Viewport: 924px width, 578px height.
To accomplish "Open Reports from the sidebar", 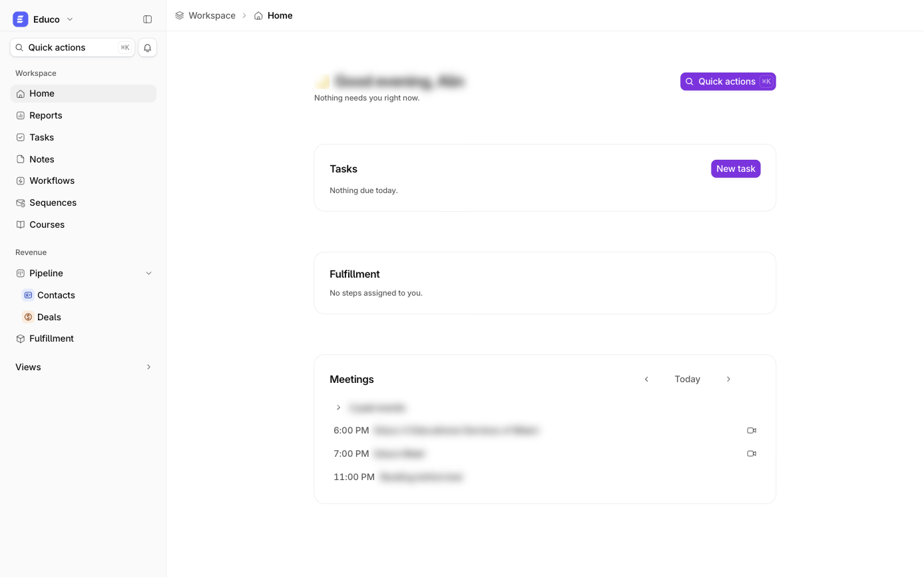I will pos(83,115).
